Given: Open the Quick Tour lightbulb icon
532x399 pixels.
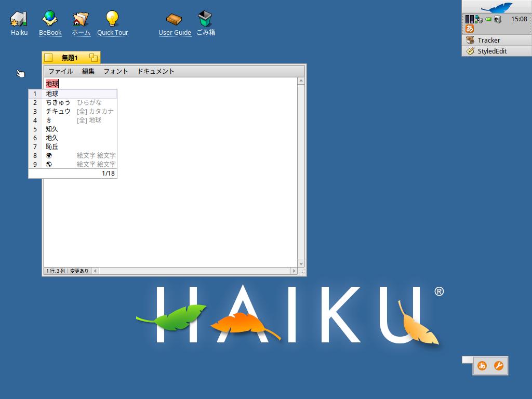Looking at the screenshot, I should (x=112, y=19).
